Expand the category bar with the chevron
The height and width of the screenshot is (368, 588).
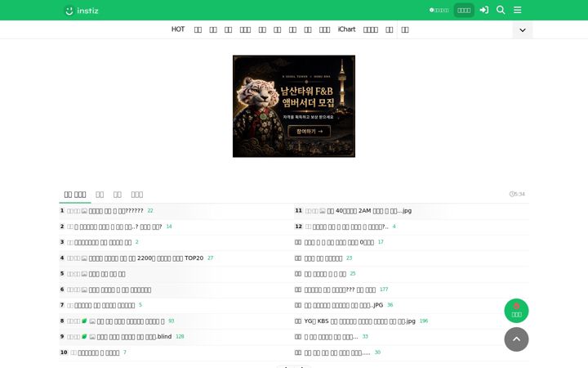click(523, 30)
